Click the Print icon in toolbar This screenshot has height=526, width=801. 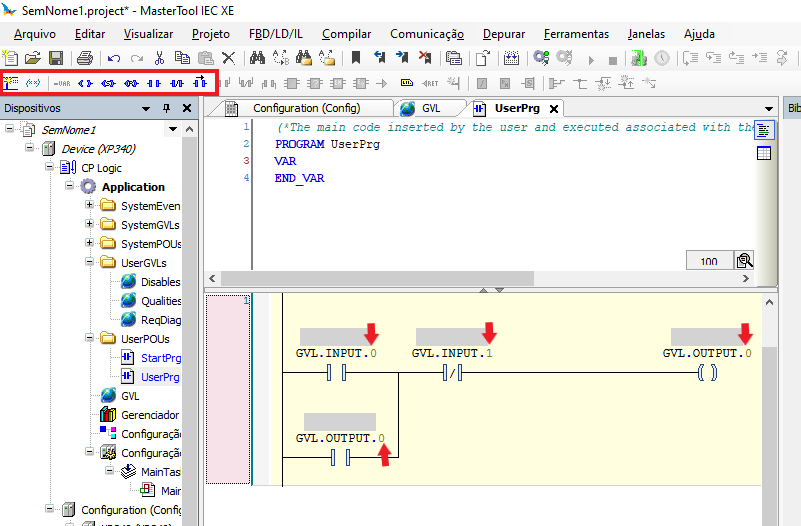(x=85, y=59)
